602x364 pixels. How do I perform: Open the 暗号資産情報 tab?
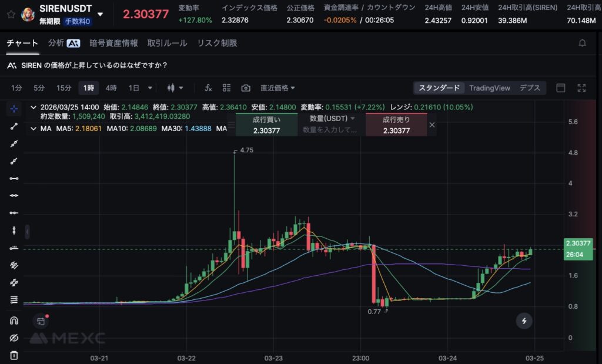click(113, 43)
